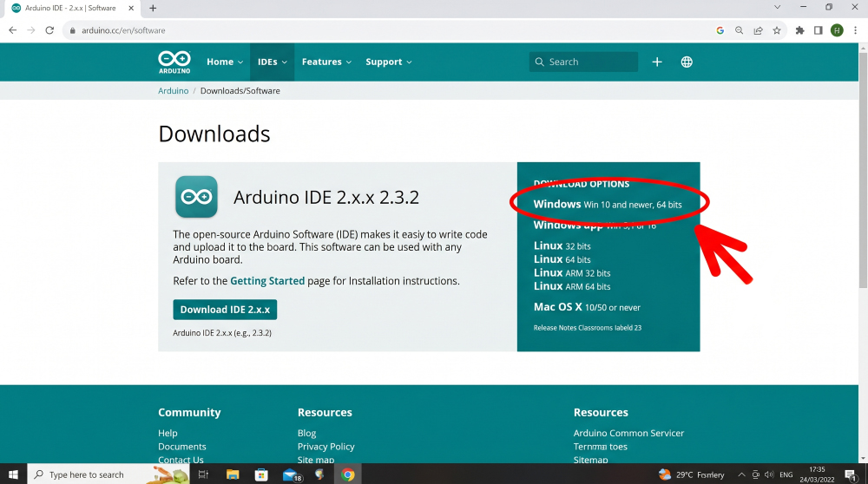Viewport: 868px width, 484px height.
Task: Open Microsoft Store from the taskbar
Action: pos(261,474)
